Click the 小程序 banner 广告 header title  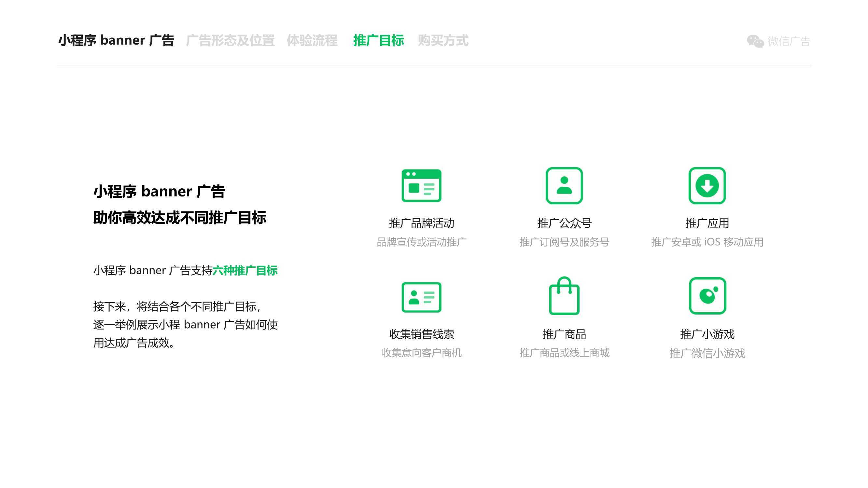click(116, 40)
